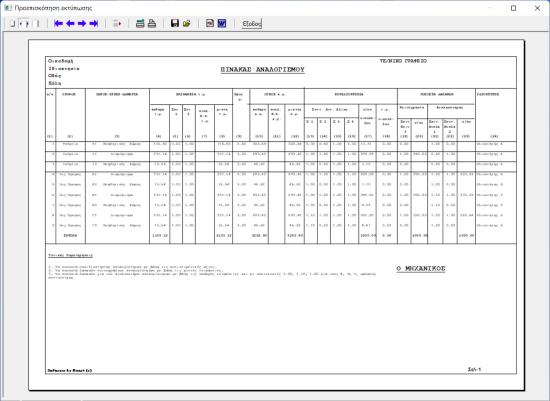Screen dimensions: 550x401
Task: Open a saved report with the folder icon
Action: point(187,24)
